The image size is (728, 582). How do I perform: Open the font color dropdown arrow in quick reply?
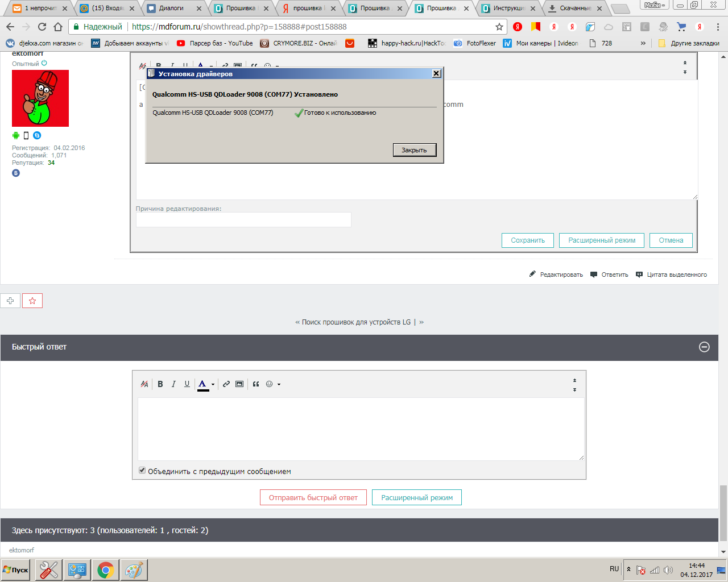(x=213, y=385)
